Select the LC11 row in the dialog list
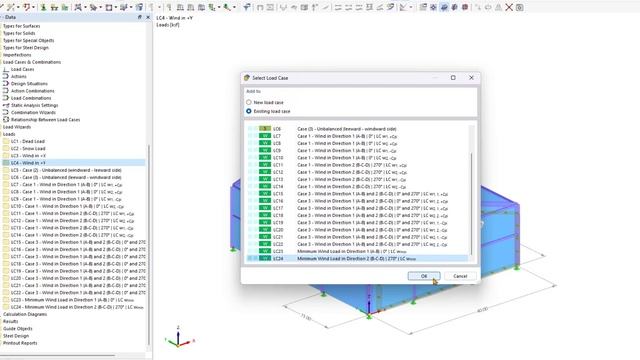 click(x=358, y=165)
